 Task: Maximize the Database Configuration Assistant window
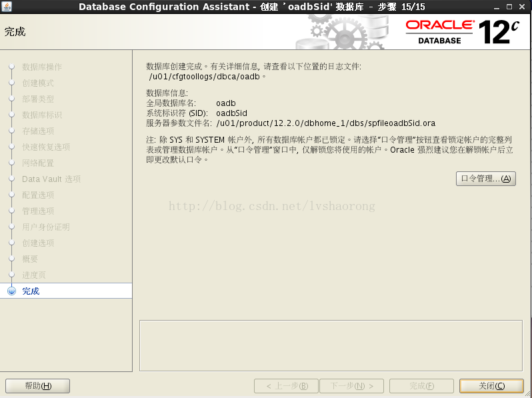point(509,7)
